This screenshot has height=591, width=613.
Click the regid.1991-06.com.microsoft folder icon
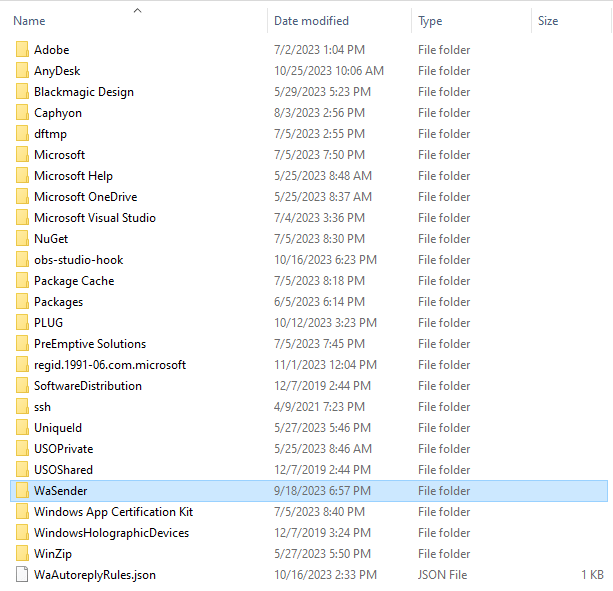pos(22,365)
